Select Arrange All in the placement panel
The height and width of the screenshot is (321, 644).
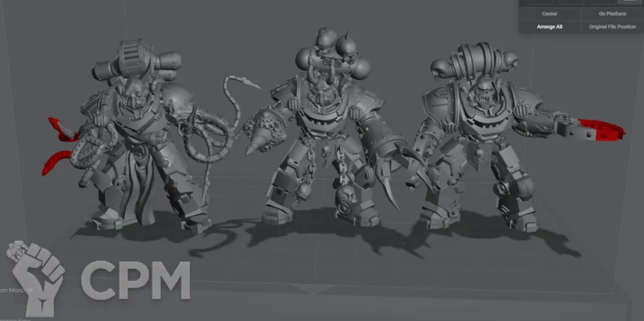point(549,27)
